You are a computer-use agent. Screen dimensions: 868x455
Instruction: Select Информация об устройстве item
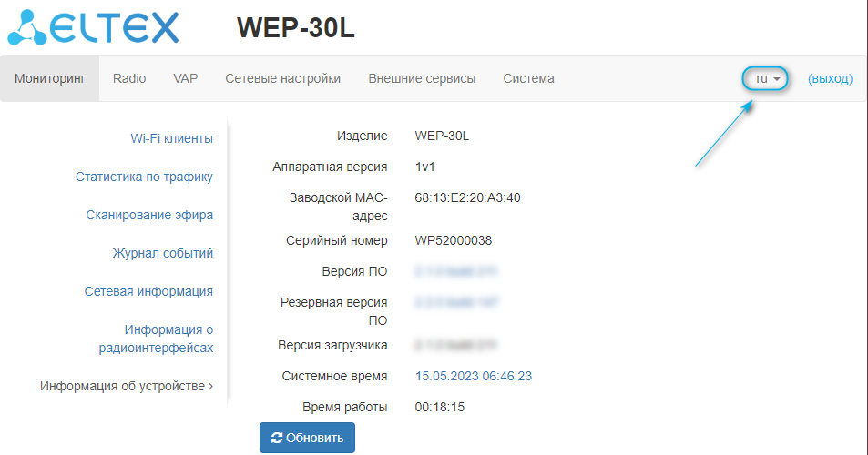click(127, 386)
